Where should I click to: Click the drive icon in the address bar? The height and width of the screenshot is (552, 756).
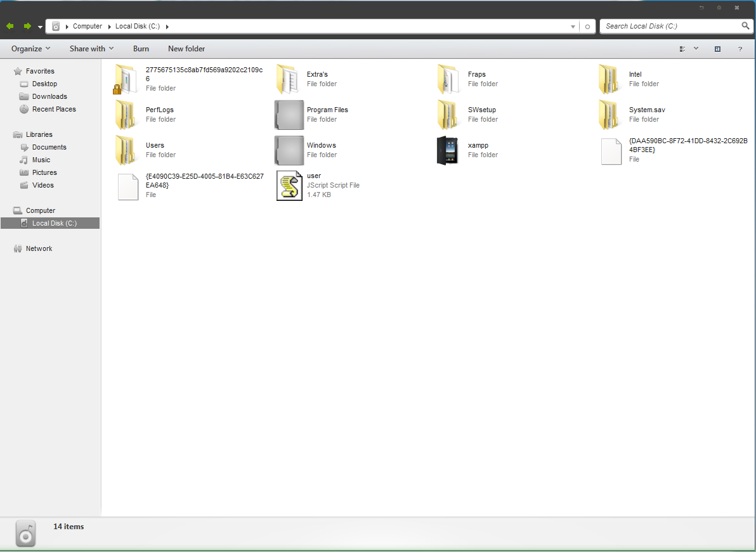pyautogui.click(x=56, y=26)
